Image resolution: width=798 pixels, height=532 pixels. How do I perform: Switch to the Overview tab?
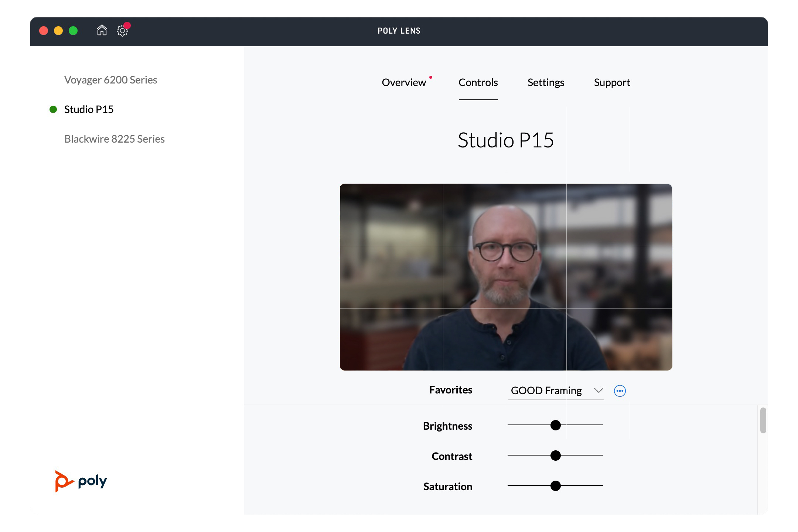(x=403, y=82)
